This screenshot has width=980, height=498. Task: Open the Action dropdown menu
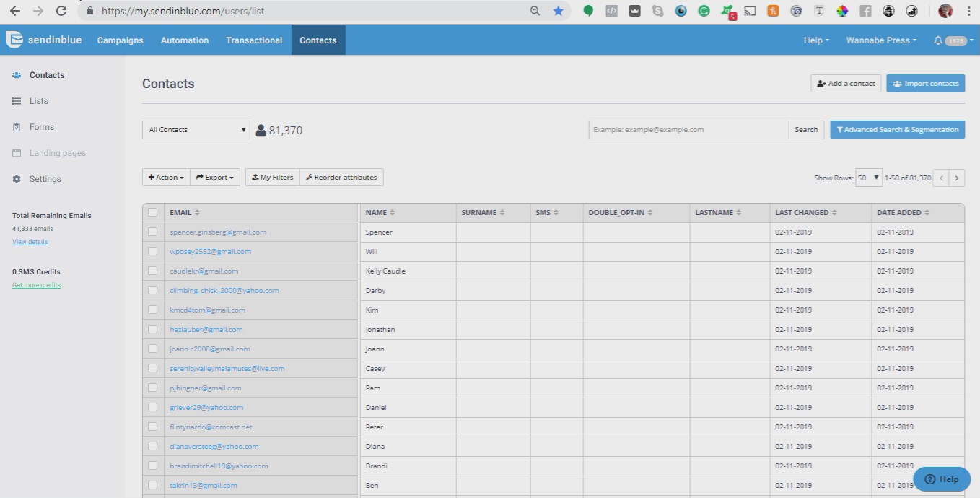click(165, 177)
